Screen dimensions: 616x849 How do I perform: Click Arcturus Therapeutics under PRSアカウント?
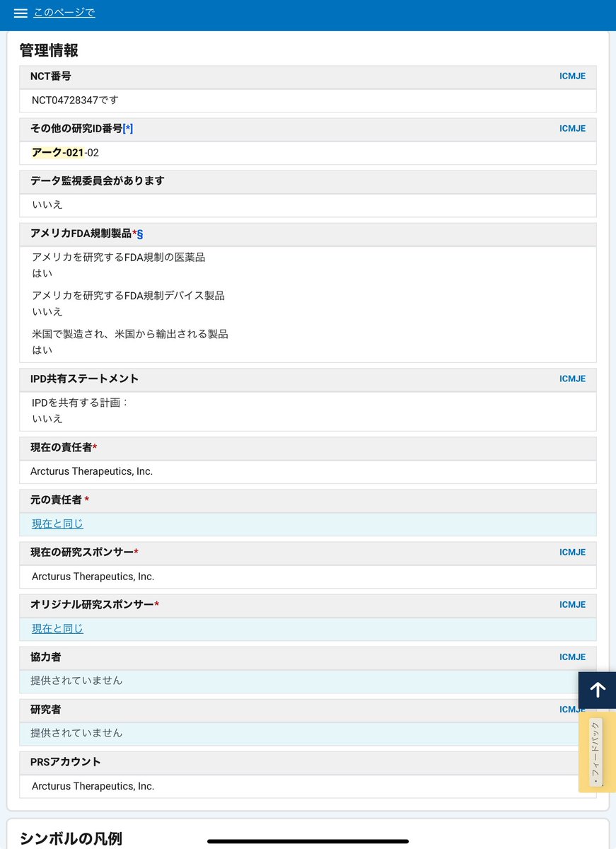point(93,787)
